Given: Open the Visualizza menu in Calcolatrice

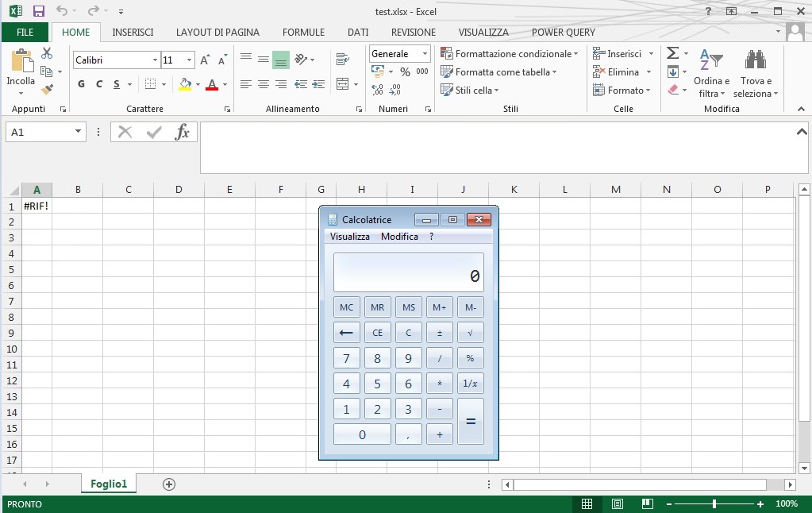Looking at the screenshot, I should [349, 237].
